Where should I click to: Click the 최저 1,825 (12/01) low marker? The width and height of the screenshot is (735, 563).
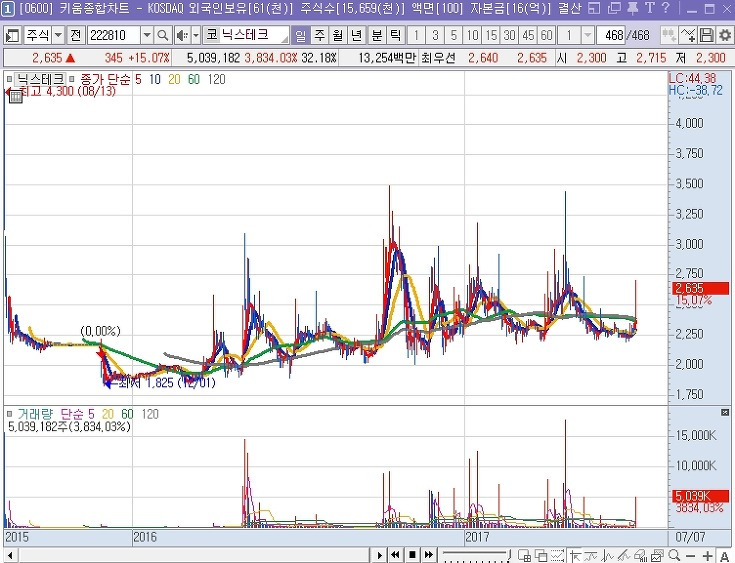point(166,383)
